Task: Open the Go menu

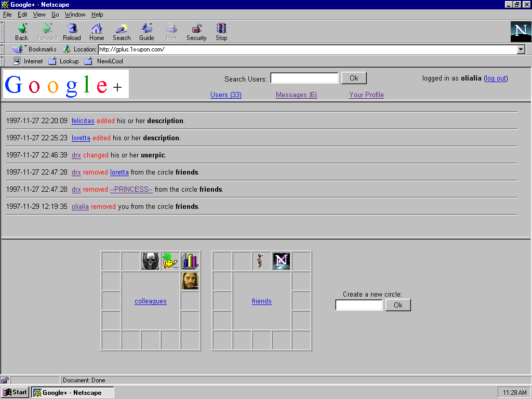Action: [55, 15]
